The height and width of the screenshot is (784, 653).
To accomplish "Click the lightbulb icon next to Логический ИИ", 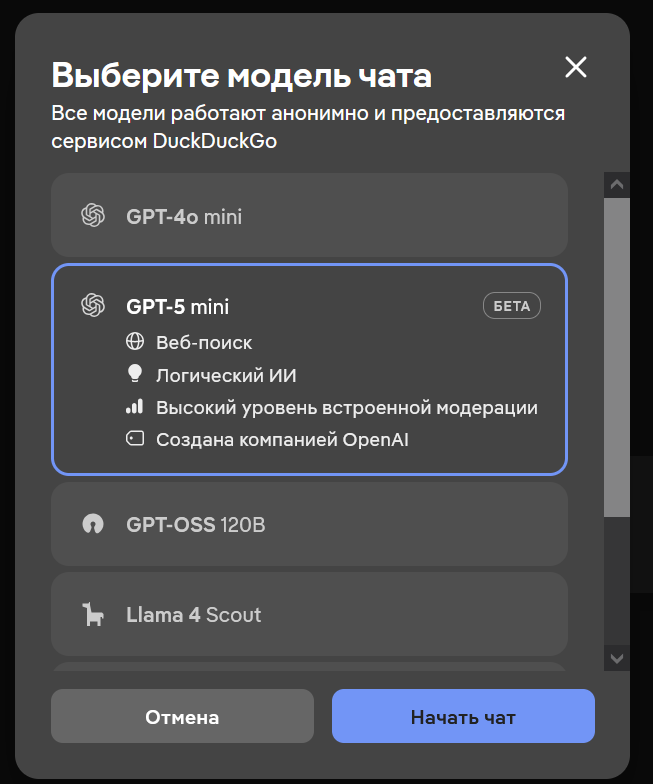I will click(x=135, y=375).
